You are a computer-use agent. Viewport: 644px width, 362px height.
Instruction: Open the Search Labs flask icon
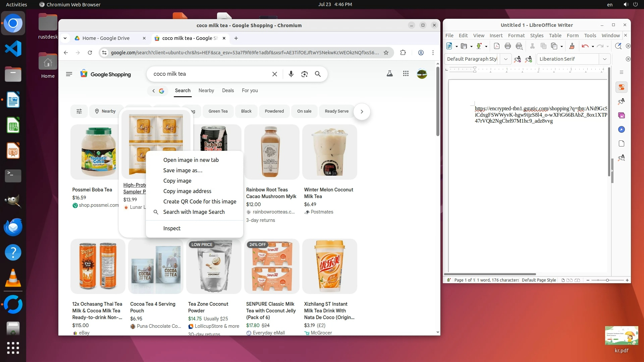point(389,74)
